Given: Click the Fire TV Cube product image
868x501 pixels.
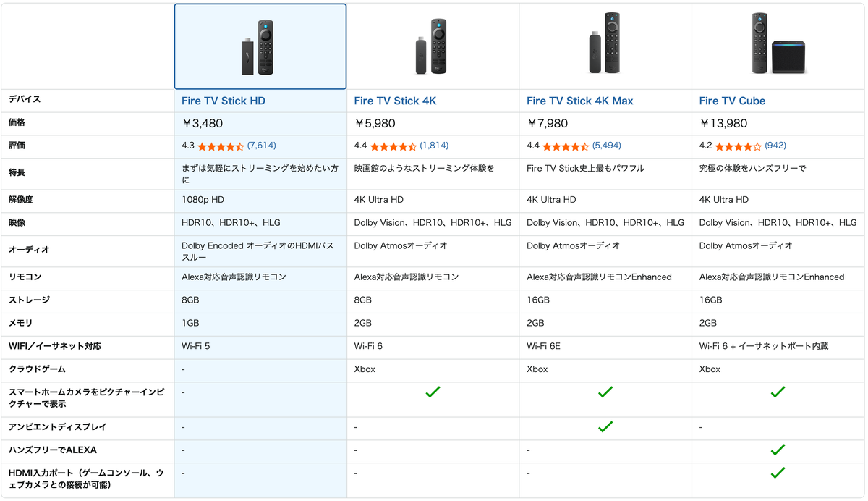Looking at the screenshot, I should (777, 43).
